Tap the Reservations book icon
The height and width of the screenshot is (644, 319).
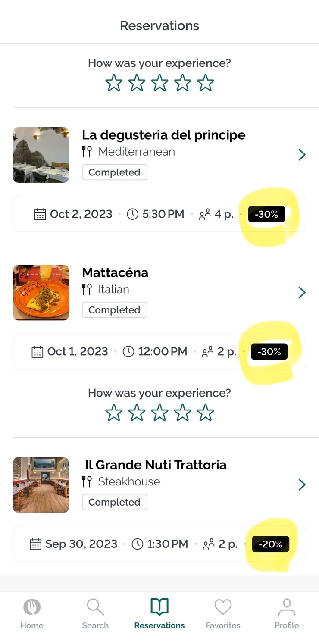(x=159, y=607)
